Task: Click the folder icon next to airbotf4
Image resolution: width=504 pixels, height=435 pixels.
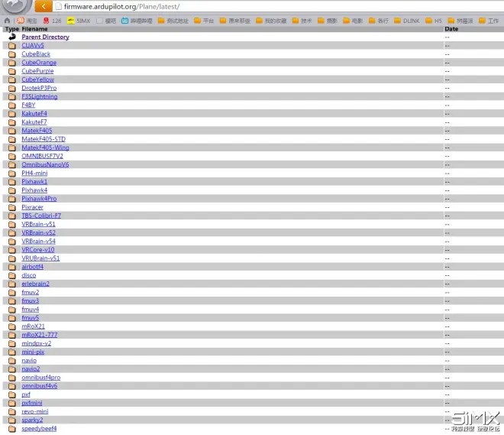Action: (12, 267)
